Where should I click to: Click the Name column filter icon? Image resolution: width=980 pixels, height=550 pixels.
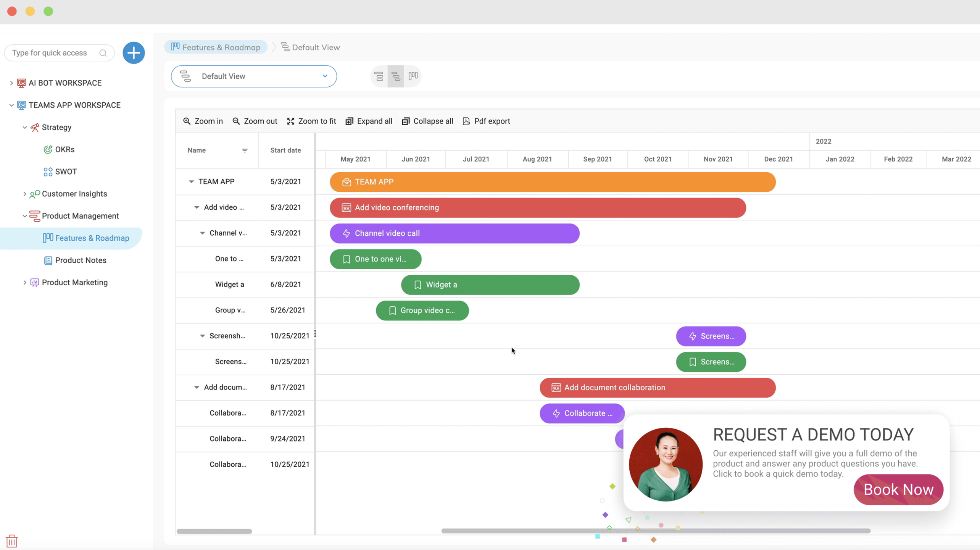click(245, 150)
